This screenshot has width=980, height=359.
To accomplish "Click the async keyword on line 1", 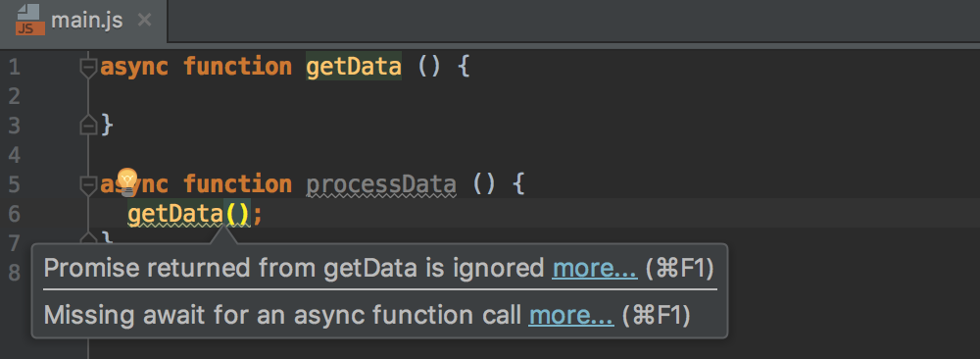I will coord(134,67).
